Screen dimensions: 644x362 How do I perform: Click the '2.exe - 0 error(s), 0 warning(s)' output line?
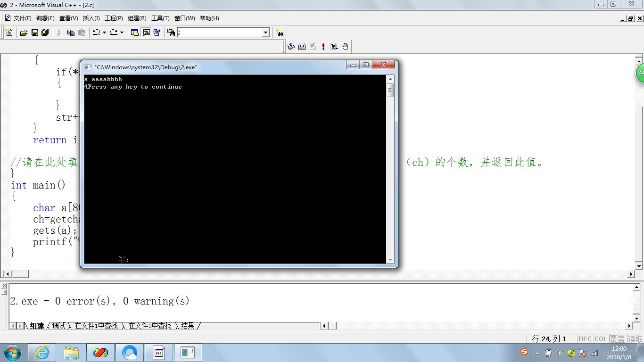coord(99,301)
